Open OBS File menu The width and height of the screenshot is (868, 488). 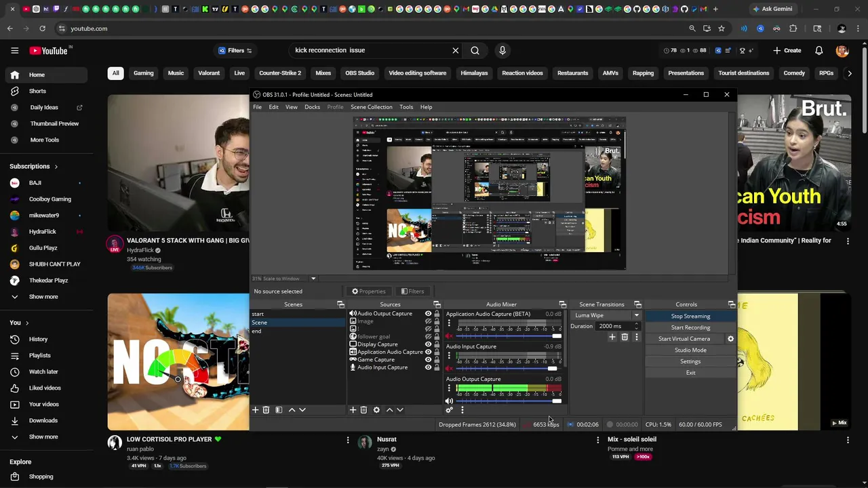pos(258,107)
